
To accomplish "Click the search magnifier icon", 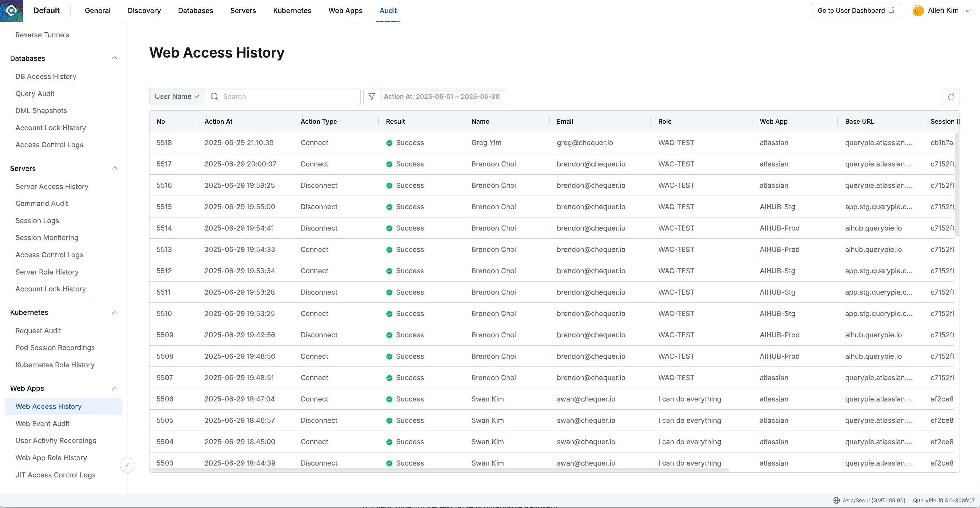I will tap(214, 96).
